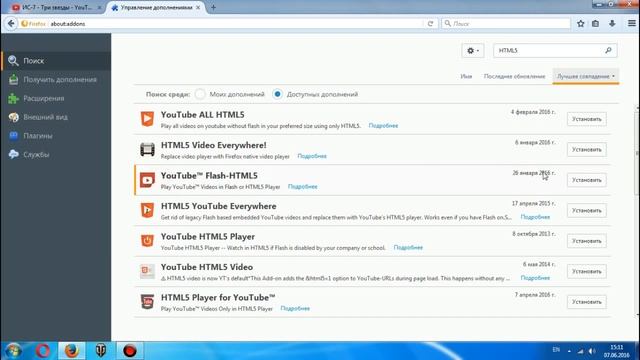
Task: Install HTML5 Player for YouTube
Action: tap(587, 302)
